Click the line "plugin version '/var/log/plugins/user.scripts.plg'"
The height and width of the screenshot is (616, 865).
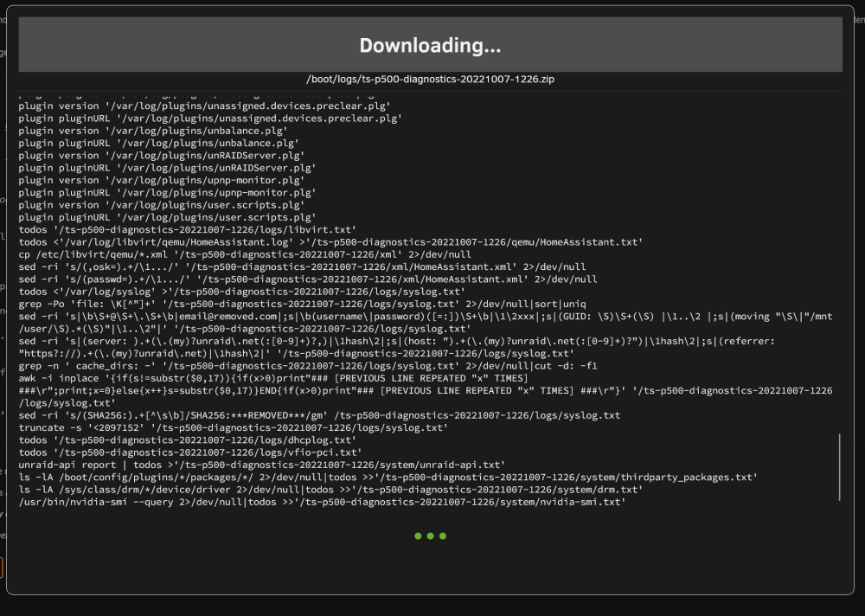coord(162,205)
